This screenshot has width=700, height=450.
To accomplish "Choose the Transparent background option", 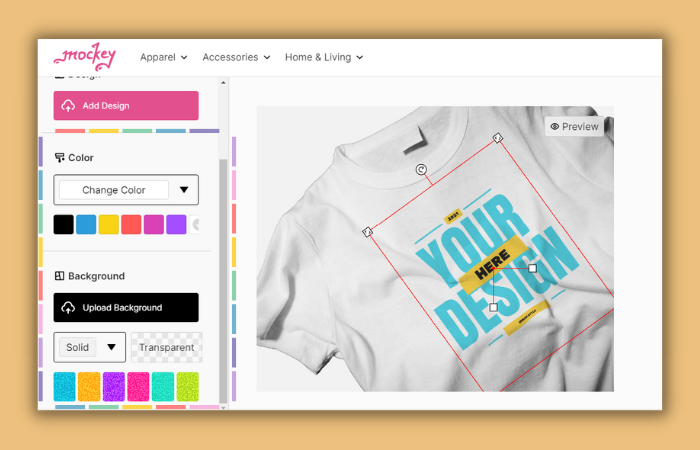I will (167, 347).
